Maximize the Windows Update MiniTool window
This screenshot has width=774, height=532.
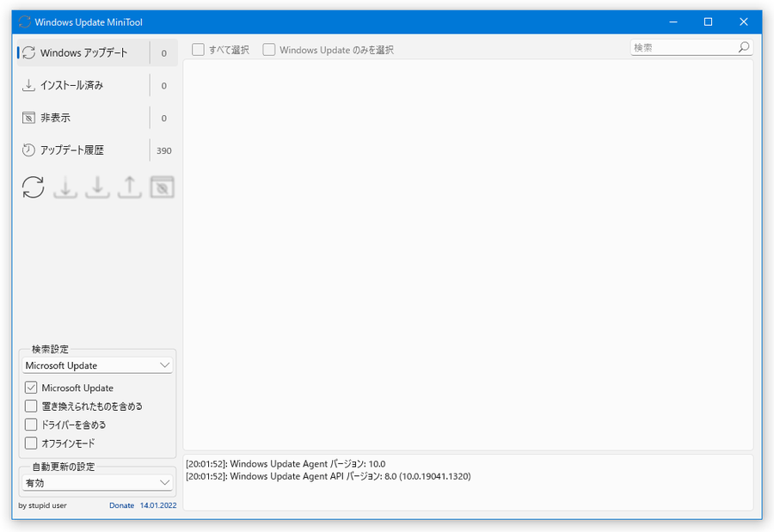(x=709, y=22)
